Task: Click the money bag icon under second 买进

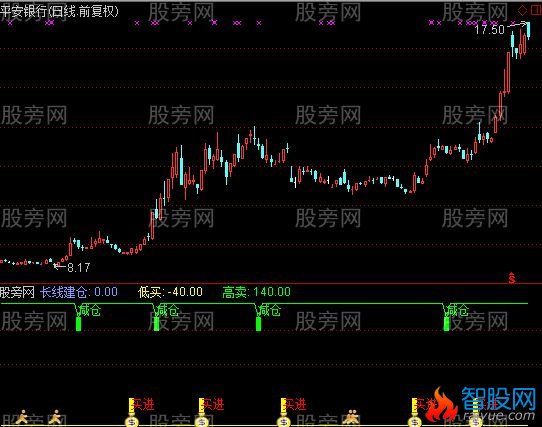Action: (x=201, y=421)
